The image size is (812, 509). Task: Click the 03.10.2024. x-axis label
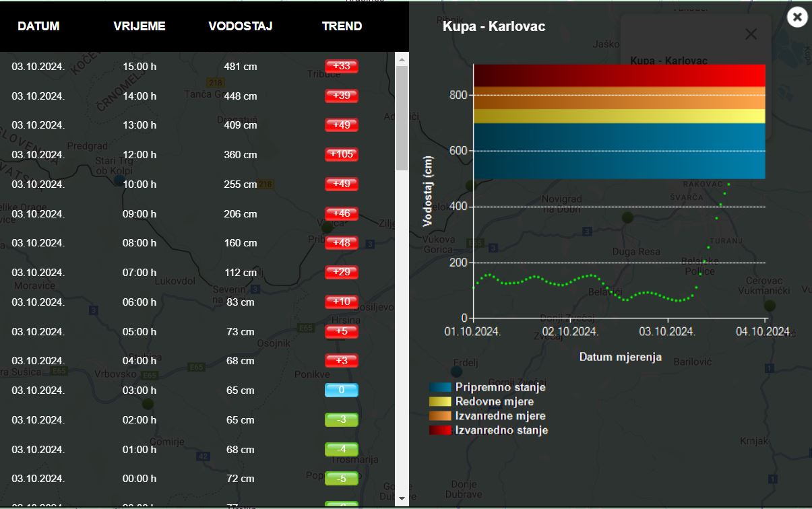(667, 331)
